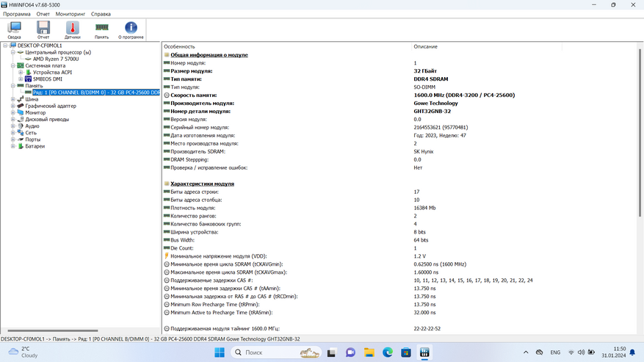Viewport: 644px width, 362px height.
Task: Open the weather widget 2°C Cloudy
Action: 23,352
